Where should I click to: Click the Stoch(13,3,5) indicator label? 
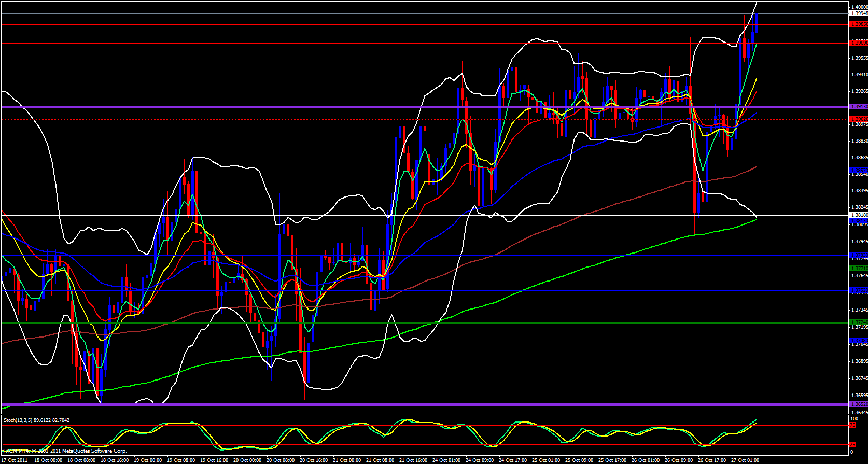pyautogui.click(x=36, y=420)
